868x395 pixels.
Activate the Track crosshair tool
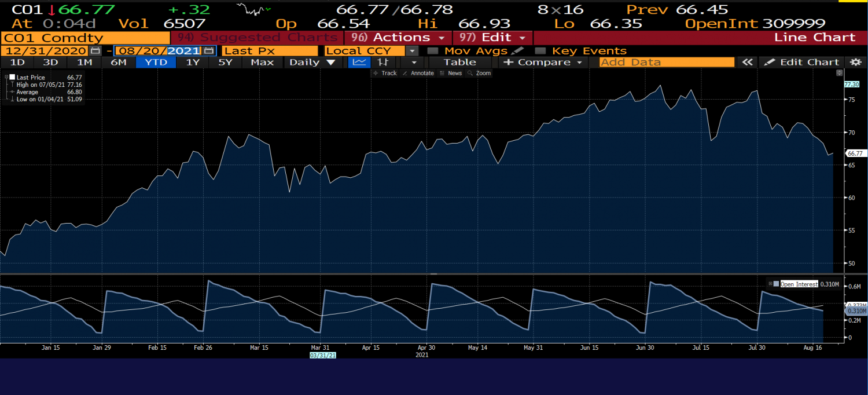(385, 73)
